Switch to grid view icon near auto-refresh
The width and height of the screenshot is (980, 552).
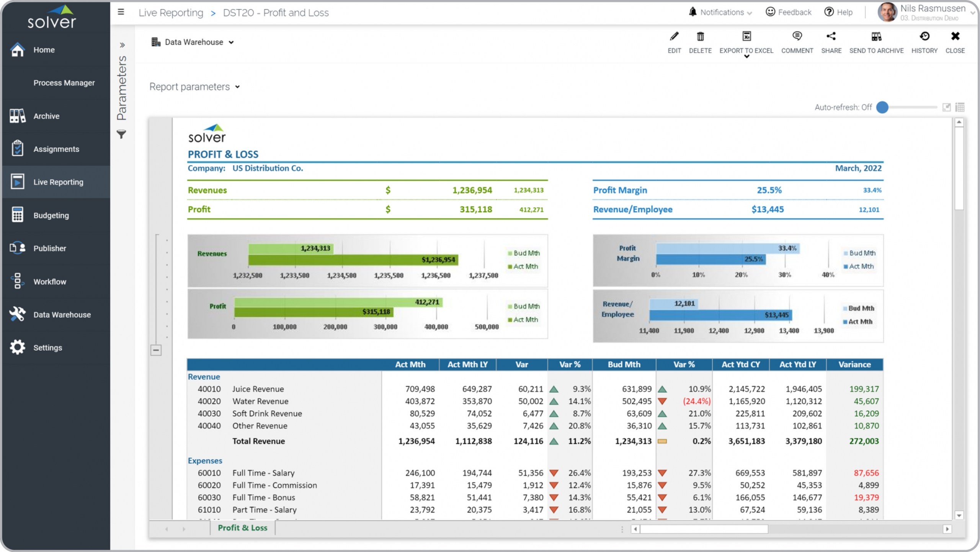click(x=960, y=108)
